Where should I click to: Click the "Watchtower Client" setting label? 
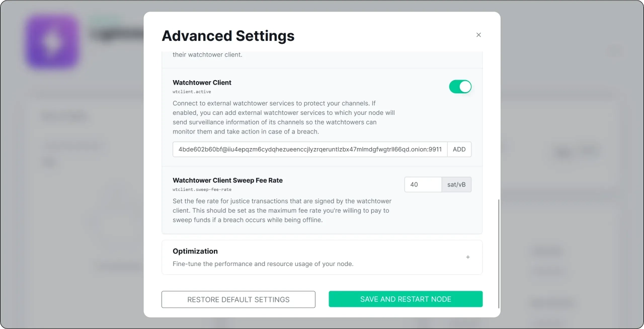[x=202, y=83]
